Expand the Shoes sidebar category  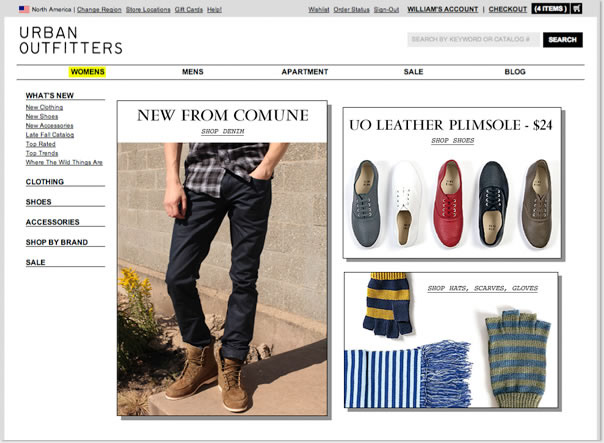(x=39, y=202)
